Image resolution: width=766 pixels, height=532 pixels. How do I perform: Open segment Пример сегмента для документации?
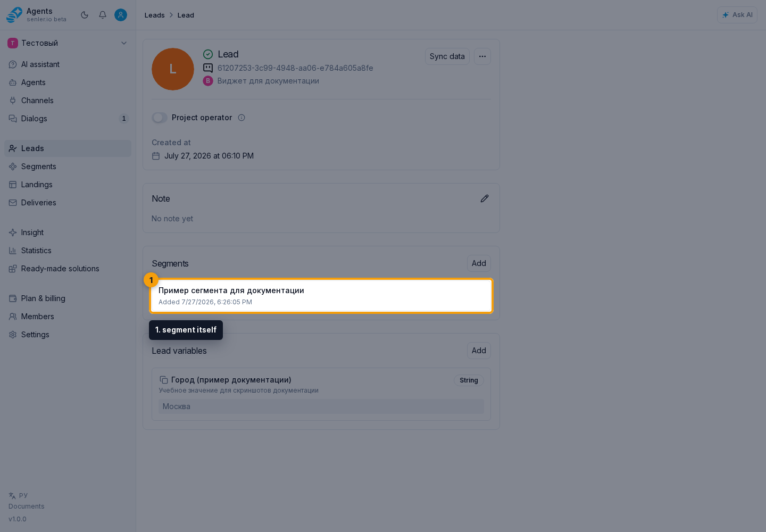point(321,296)
